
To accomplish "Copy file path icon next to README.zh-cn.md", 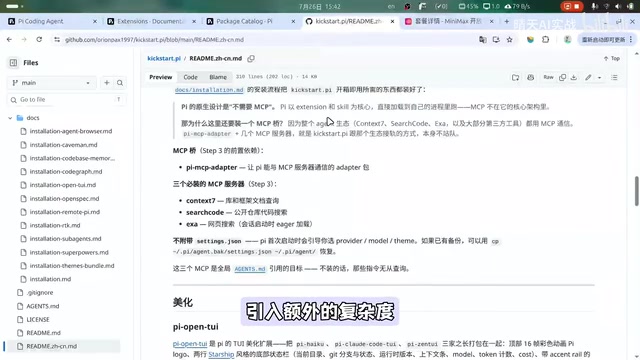I will pos(251,58).
